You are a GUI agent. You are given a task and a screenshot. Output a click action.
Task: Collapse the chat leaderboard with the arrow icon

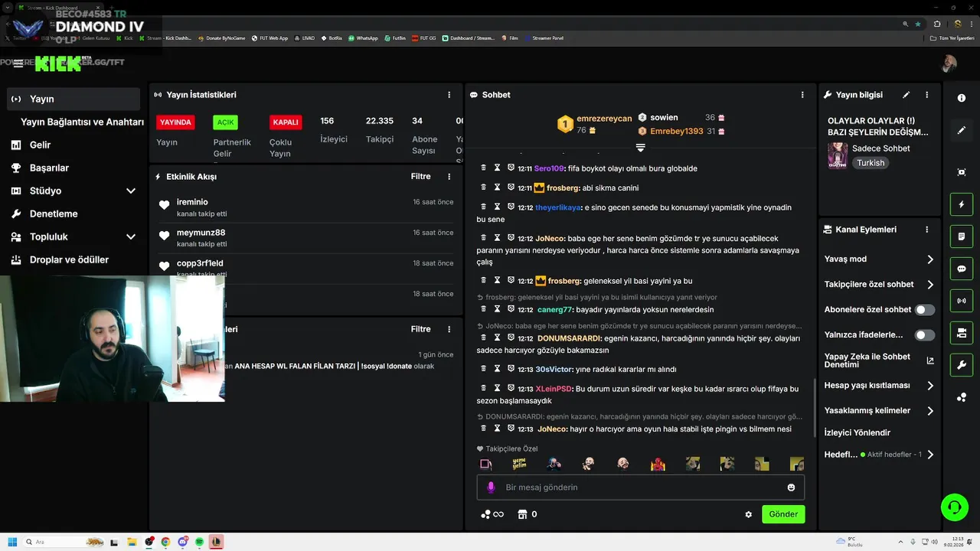[641, 147]
